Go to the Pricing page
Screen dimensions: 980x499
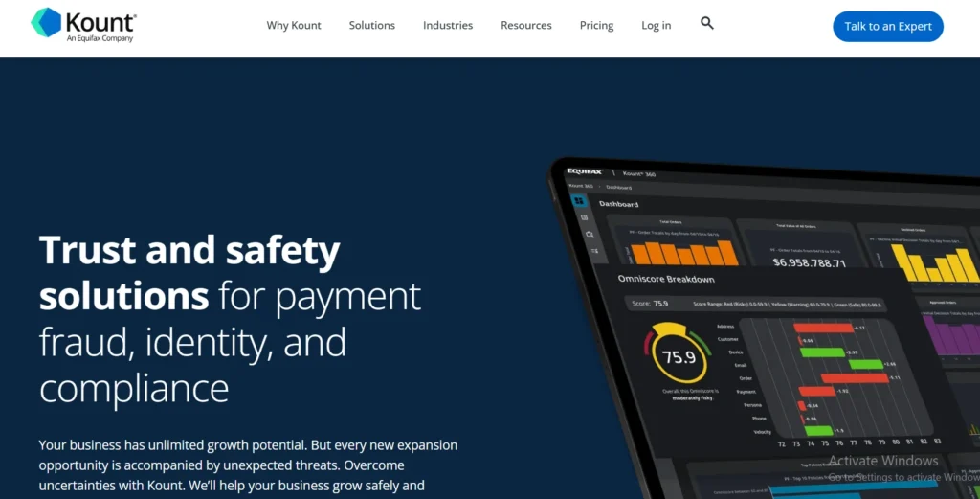(x=597, y=26)
